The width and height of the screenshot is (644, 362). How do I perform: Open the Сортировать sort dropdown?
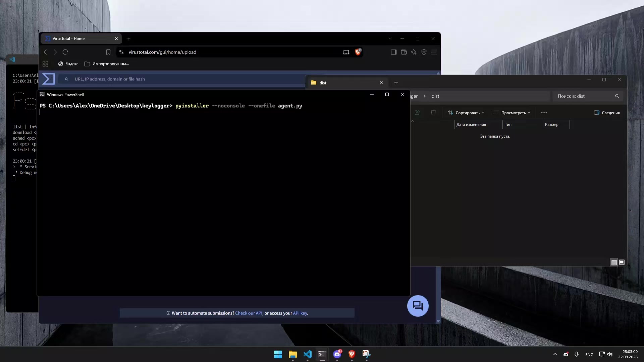pyautogui.click(x=466, y=113)
